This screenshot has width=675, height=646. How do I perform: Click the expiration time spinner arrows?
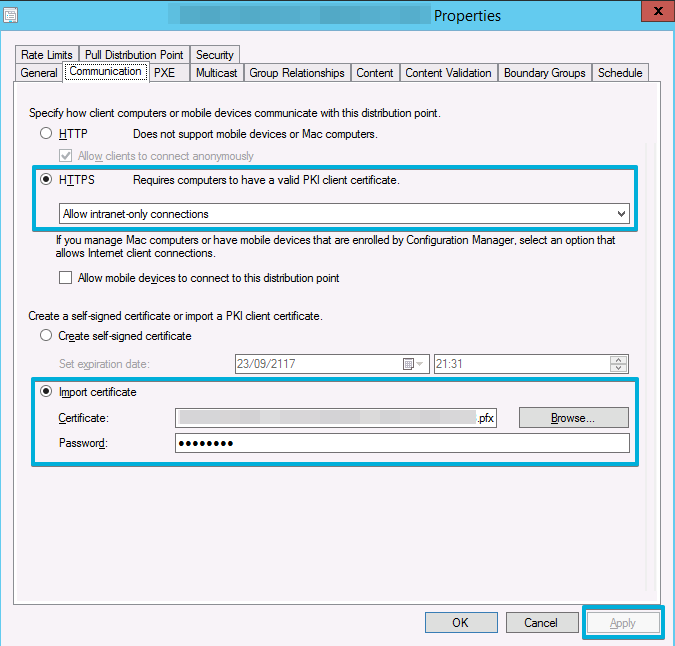(619, 364)
